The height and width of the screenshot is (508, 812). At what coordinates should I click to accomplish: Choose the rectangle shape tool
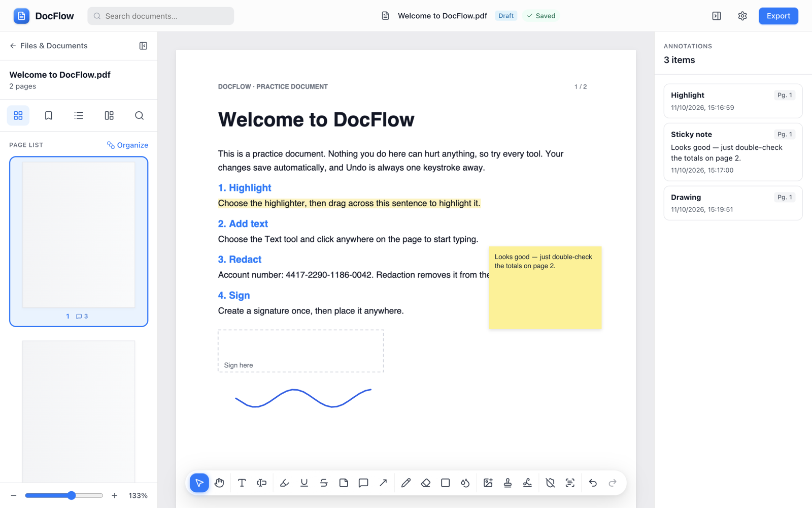[446, 483]
